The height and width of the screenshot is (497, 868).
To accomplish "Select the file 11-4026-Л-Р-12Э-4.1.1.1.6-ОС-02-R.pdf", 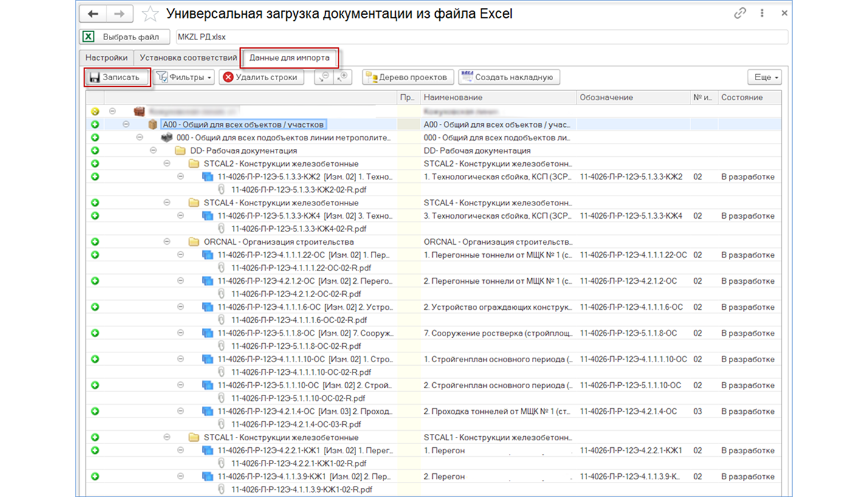I will pyautogui.click(x=299, y=320).
